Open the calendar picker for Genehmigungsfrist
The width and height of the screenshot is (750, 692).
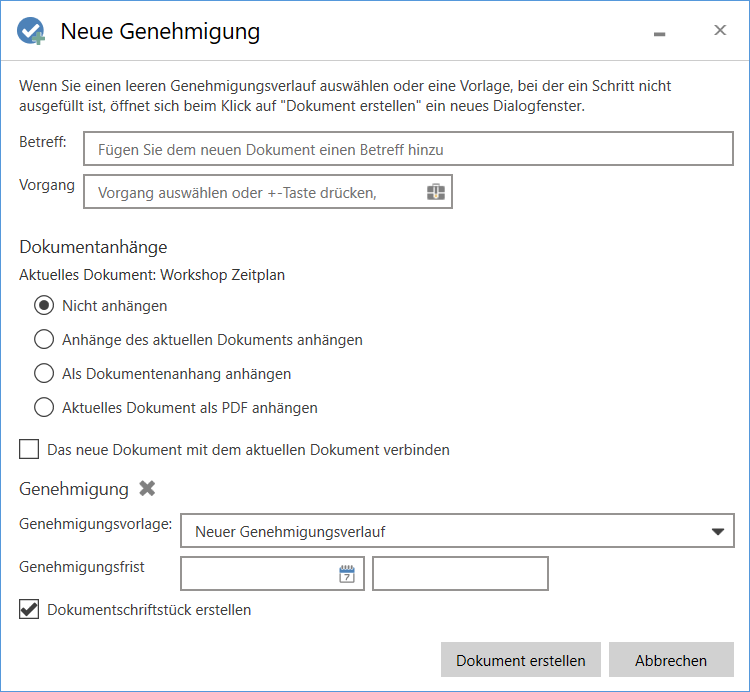click(346, 574)
